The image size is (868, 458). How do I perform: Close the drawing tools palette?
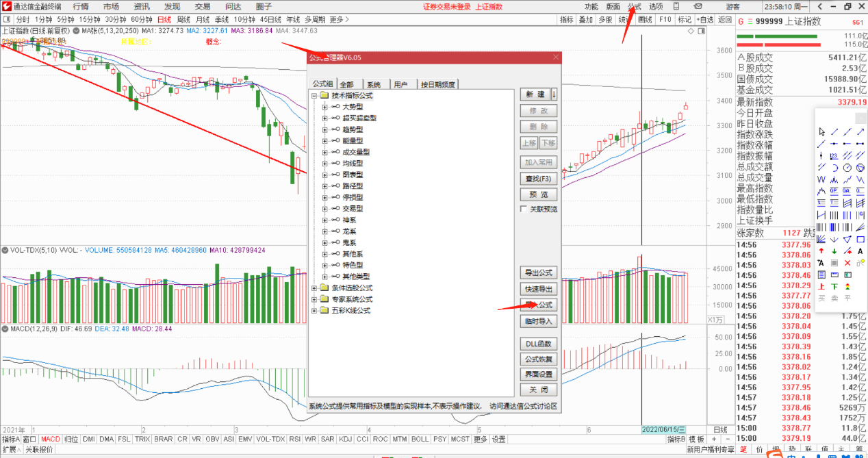[860, 118]
